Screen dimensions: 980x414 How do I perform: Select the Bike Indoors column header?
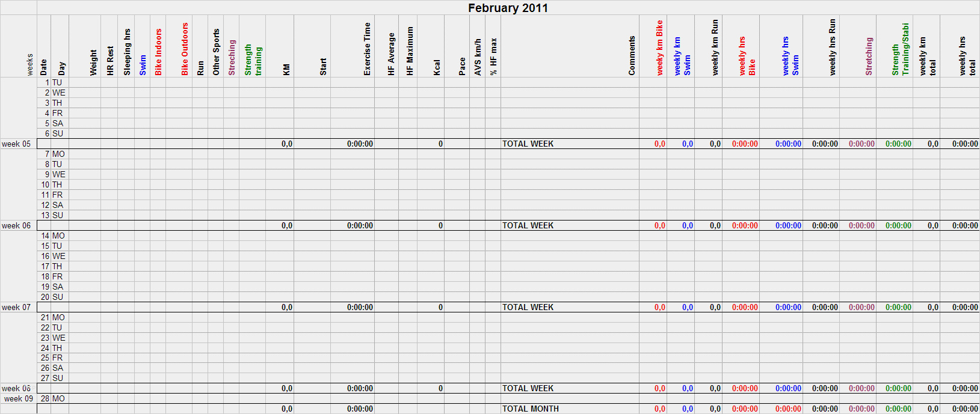159,52
